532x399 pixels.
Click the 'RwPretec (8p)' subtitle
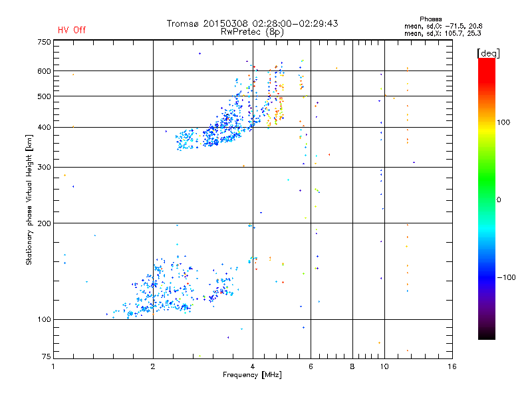(252, 32)
